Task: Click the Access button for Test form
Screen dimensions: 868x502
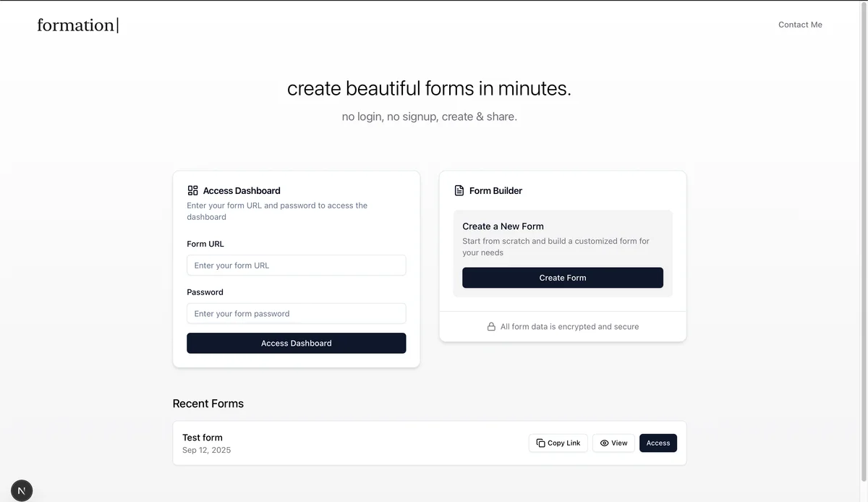Action: [x=658, y=443]
